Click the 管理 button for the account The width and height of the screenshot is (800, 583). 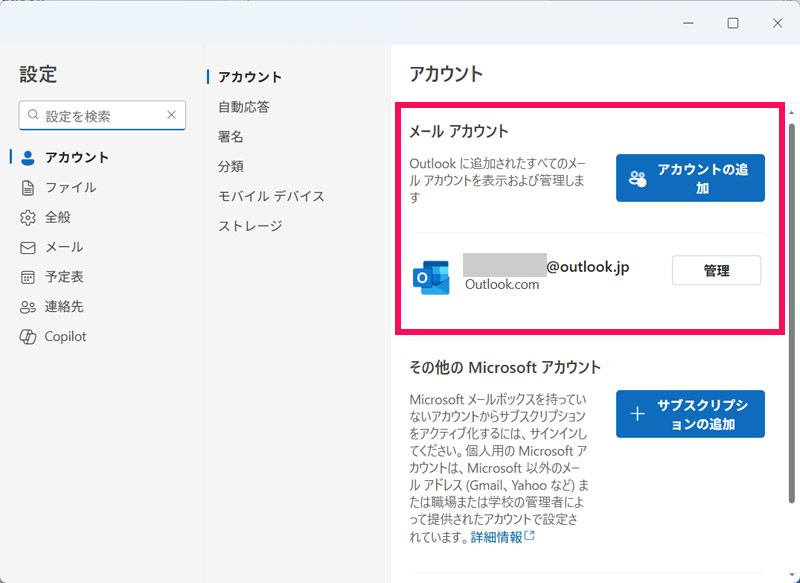point(716,270)
